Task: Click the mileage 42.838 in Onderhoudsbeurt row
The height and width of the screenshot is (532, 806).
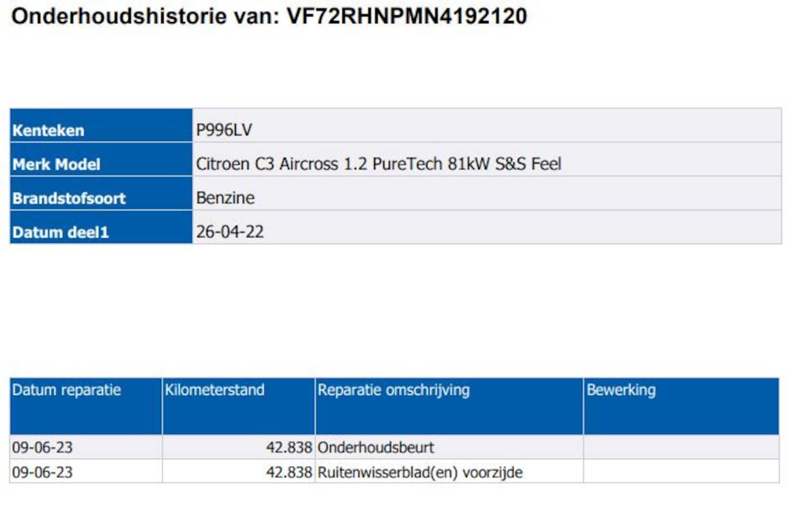Action: pyautogui.click(x=289, y=447)
